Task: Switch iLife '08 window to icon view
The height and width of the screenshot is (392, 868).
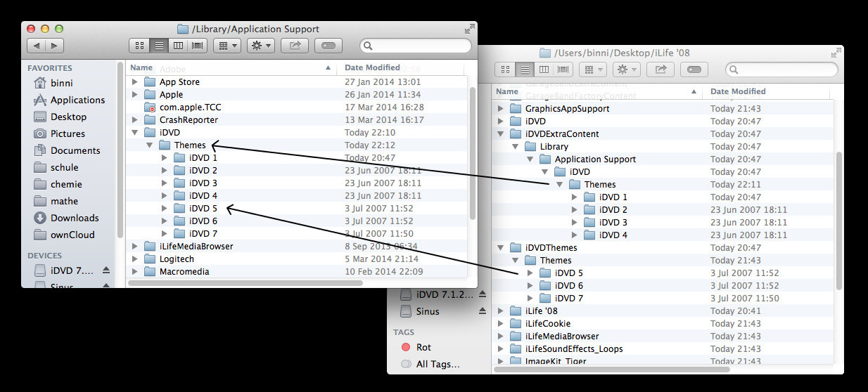Action: click(505, 70)
